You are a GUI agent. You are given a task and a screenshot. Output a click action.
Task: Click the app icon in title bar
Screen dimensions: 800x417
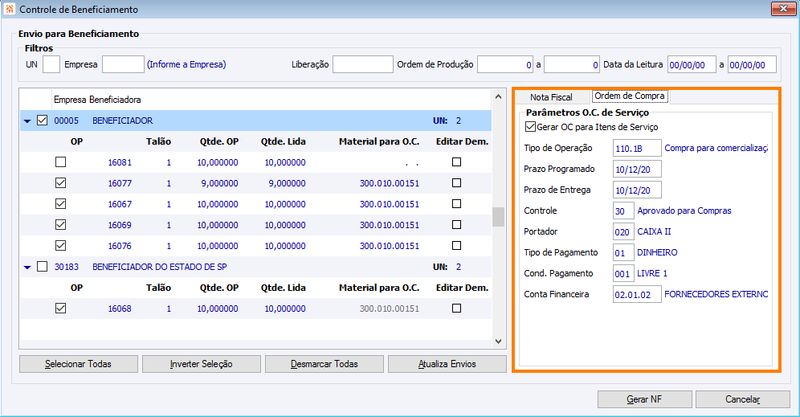click(x=9, y=9)
